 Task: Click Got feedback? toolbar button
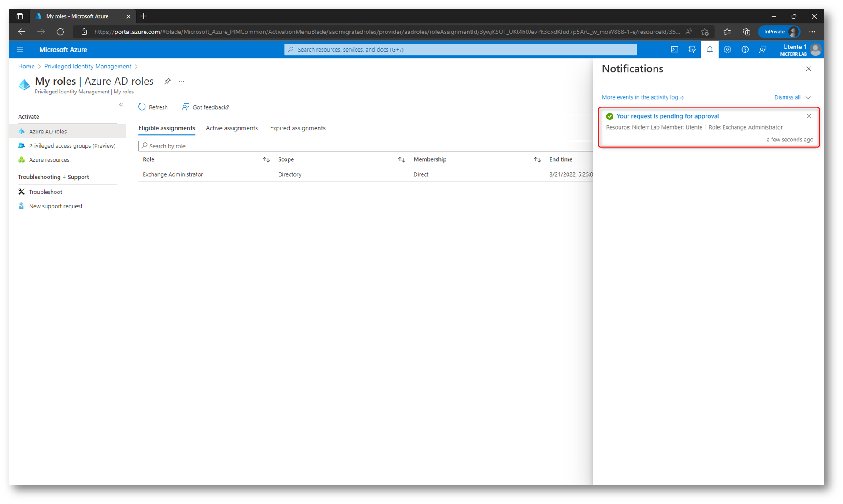tap(205, 107)
